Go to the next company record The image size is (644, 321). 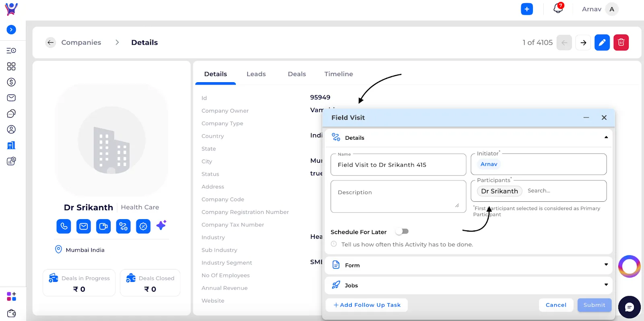pyautogui.click(x=583, y=42)
